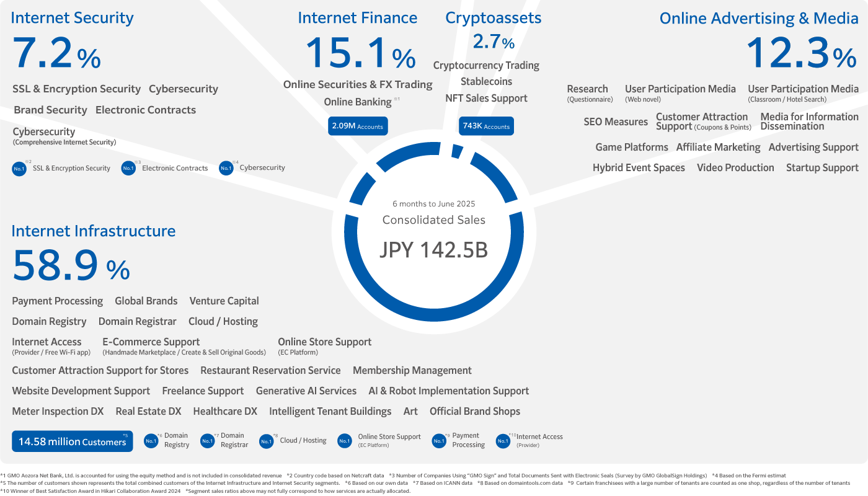This screenshot has width=868, height=496.
Task: Select the No.1 badge for Internet Access provider
Action: tap(503, 441)
